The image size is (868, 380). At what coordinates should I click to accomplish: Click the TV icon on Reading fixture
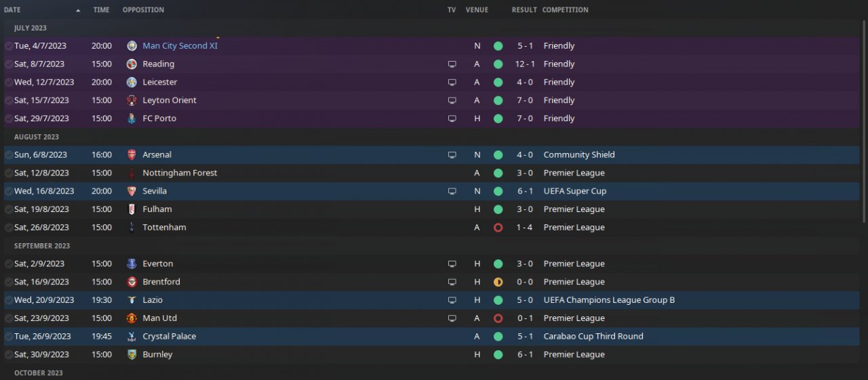point(452,64)
